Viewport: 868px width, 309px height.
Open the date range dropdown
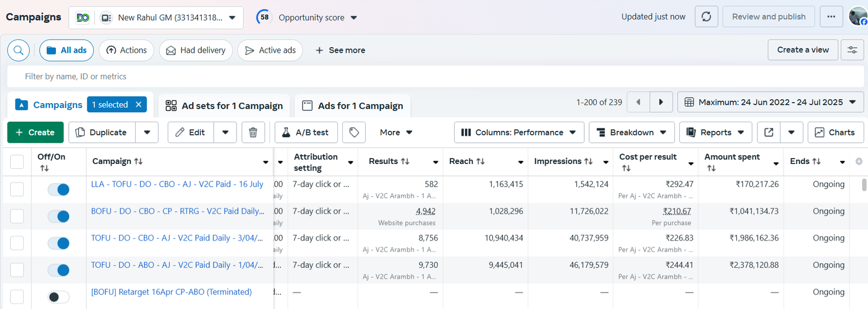pos(770,102)
